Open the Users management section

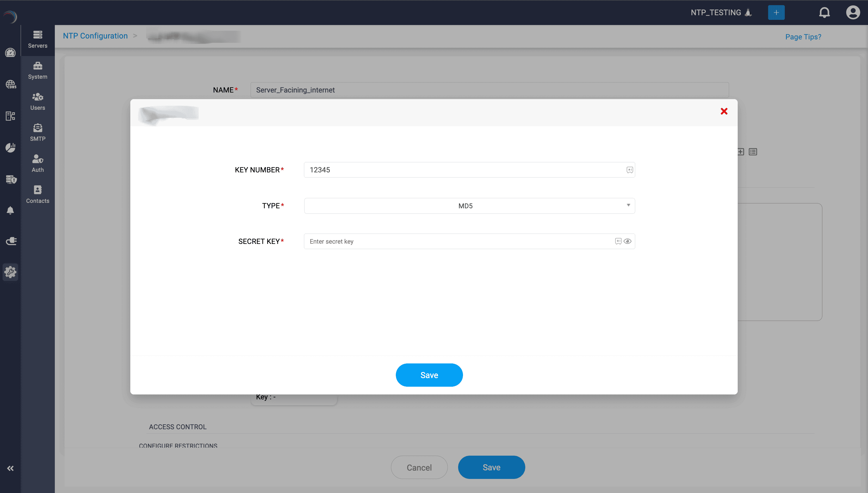point(38,101)
